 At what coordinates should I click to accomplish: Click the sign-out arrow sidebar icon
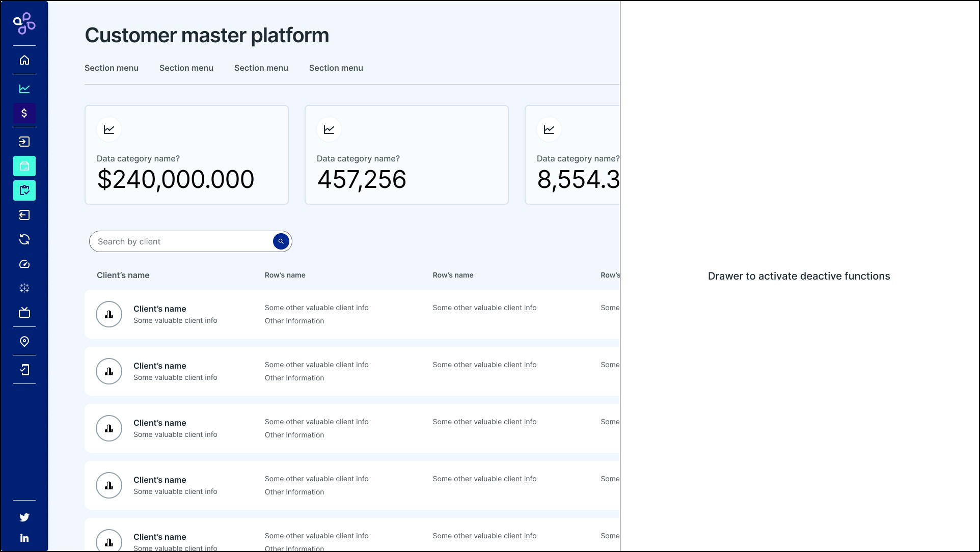click(x=24, y=215)
